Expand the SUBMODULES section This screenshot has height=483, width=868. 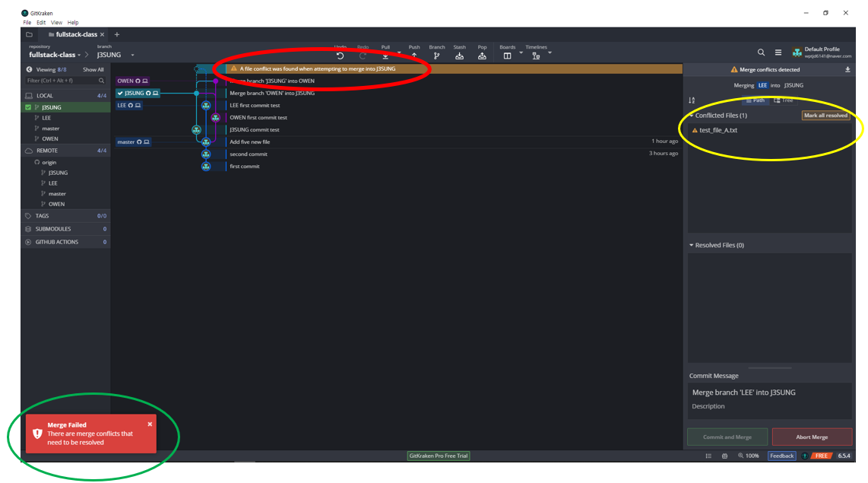66,229
